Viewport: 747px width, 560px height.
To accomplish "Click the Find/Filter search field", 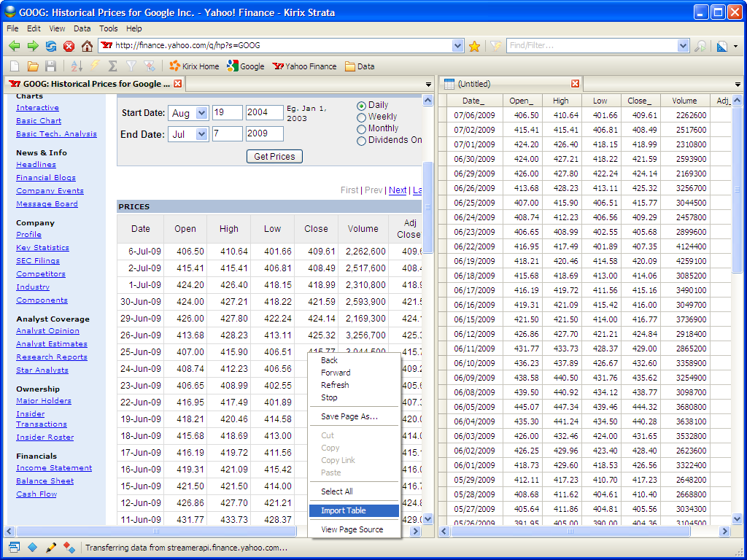I will point(592,46).
